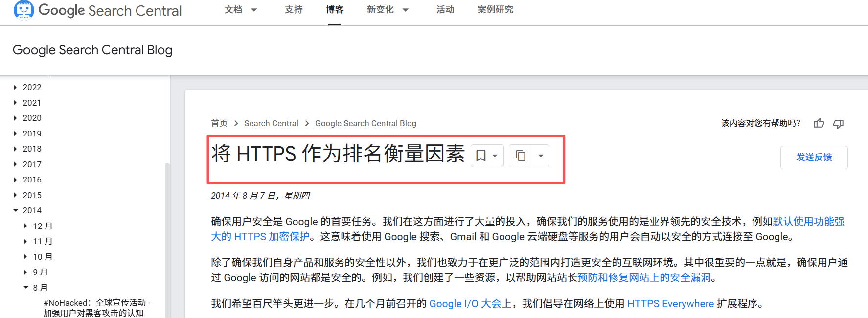Open the 案例研究 tab
The height and width of the screenshot is (318, 868).
point(495,10)
